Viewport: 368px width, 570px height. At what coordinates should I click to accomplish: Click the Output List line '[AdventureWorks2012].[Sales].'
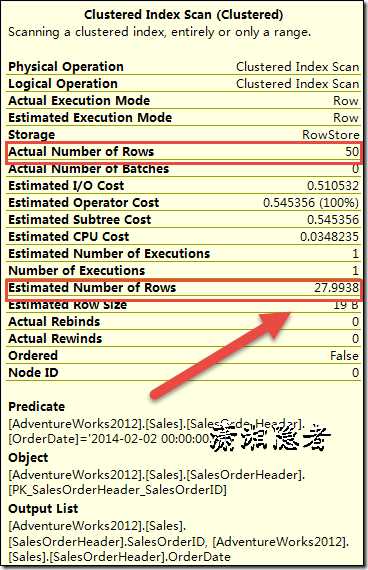click(x=98, y=526)
